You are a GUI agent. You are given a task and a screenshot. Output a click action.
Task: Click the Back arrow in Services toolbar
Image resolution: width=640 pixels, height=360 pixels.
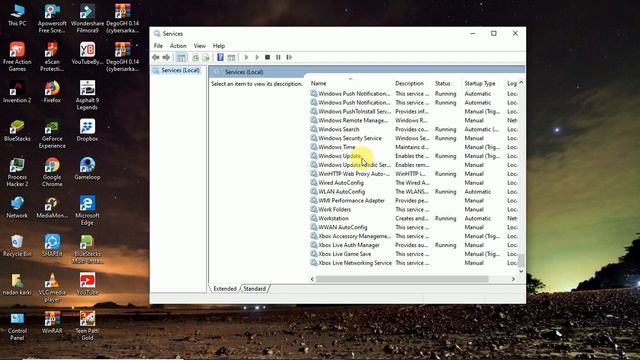tap(156, 58)
